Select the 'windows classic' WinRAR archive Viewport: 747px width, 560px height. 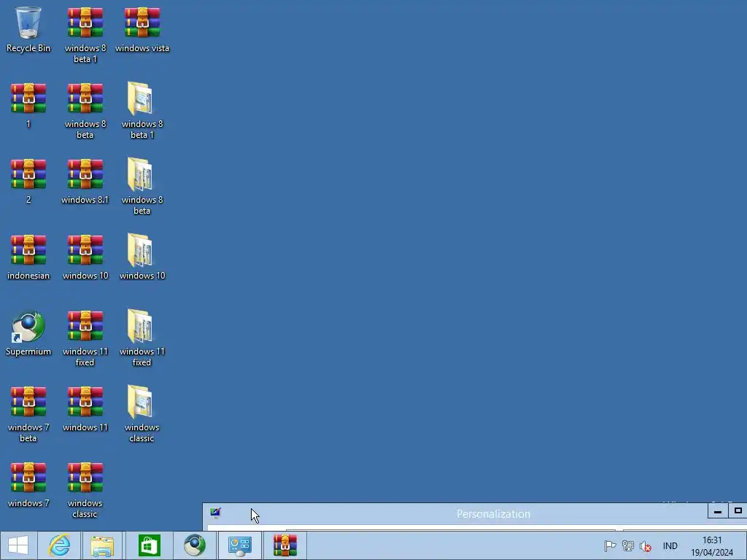pyautogui.click(x=85, y=489)
